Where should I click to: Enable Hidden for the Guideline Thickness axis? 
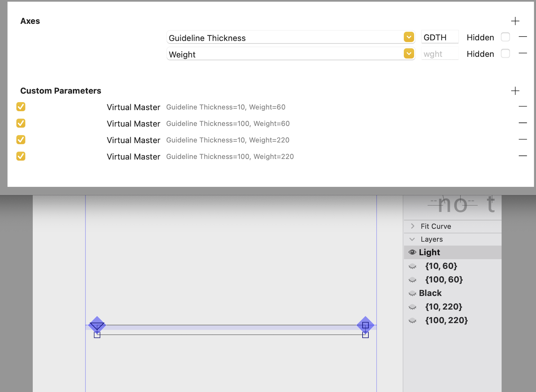[505, 37]
